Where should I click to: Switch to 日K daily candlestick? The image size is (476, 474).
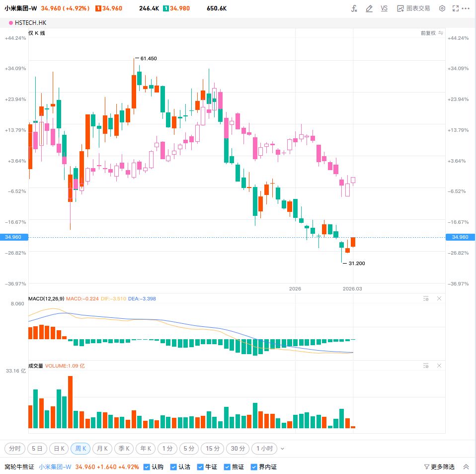59,449
